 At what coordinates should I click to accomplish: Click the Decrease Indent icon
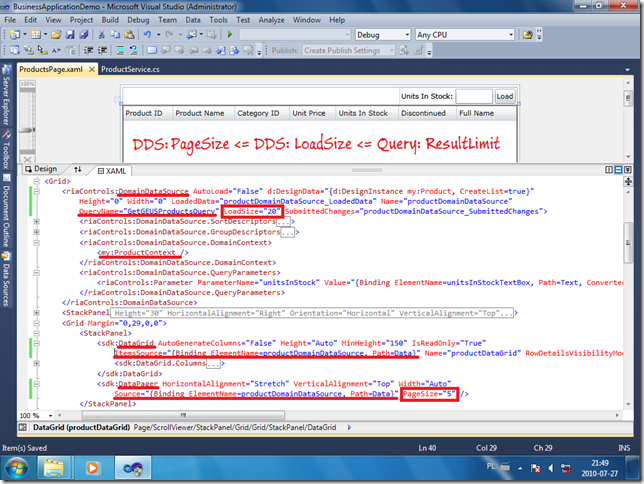(88, 50)
